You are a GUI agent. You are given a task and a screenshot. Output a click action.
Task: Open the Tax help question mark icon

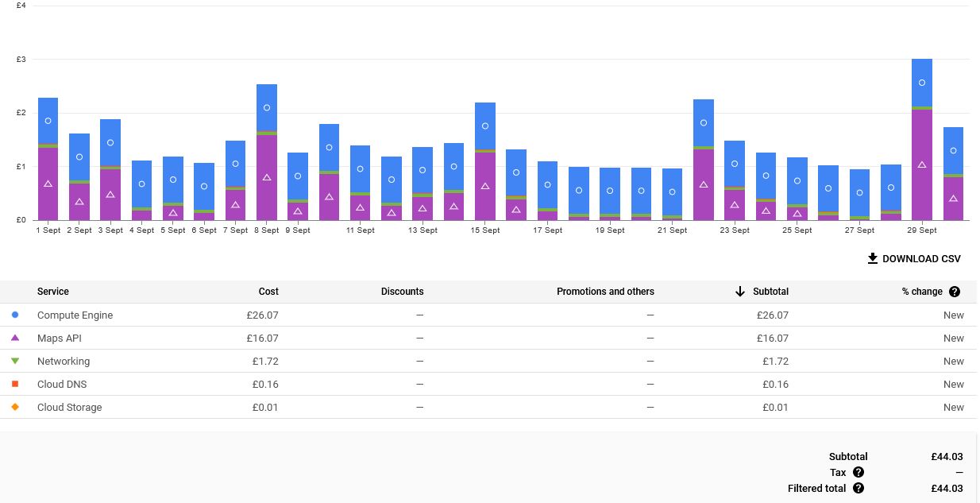coord(858,472)
